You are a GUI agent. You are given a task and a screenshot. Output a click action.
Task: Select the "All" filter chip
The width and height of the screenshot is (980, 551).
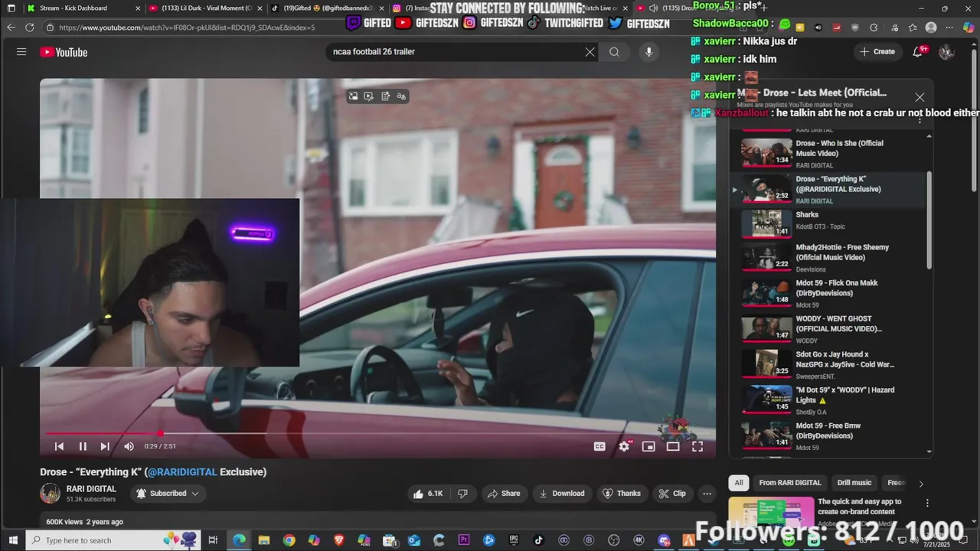[x=739, y=483]
